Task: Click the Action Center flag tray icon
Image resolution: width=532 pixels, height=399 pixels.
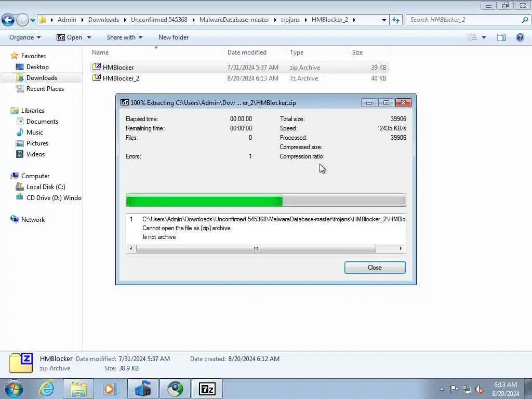Action: [454, 389]
